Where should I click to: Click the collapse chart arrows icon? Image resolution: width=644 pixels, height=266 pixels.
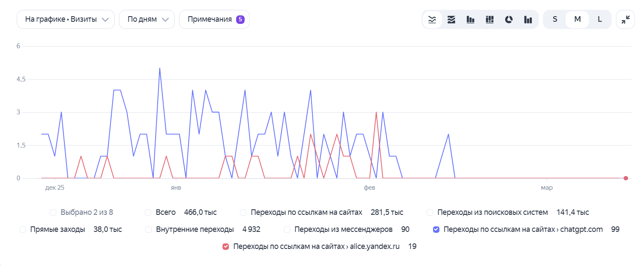[x=625, y=19]
